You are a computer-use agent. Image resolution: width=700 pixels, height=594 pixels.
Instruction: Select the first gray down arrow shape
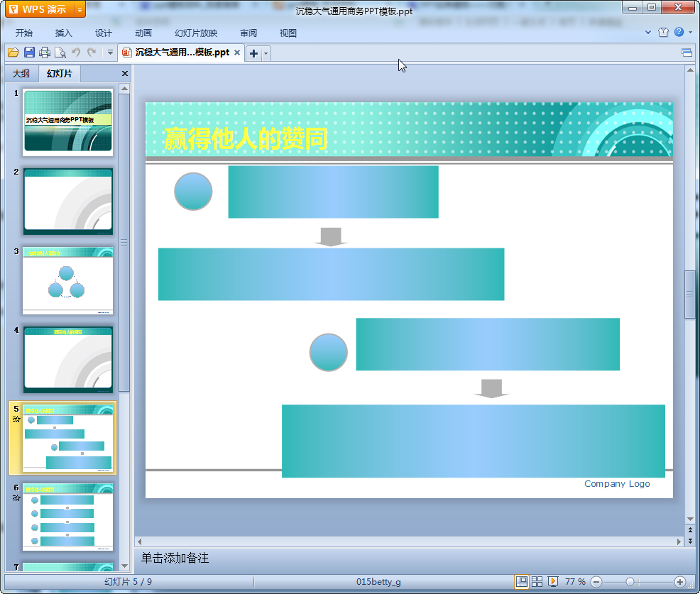coord(331,237)
